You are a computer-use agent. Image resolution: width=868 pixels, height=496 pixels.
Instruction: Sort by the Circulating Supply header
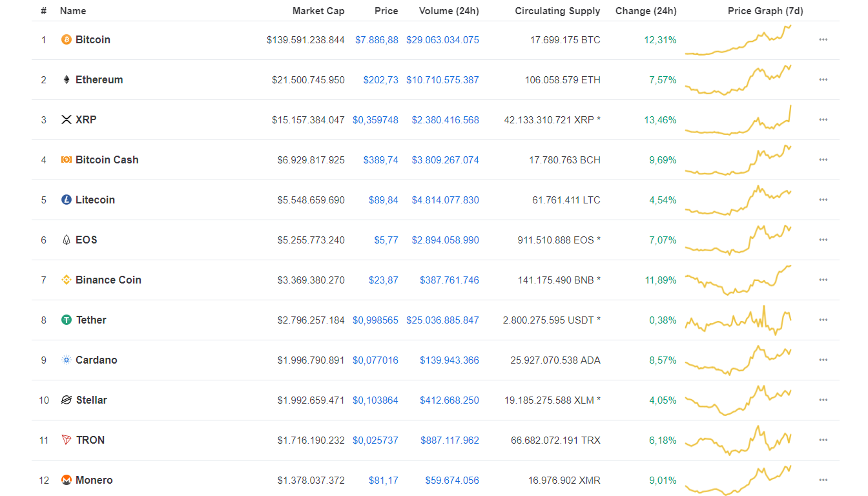tap(557, 11)
